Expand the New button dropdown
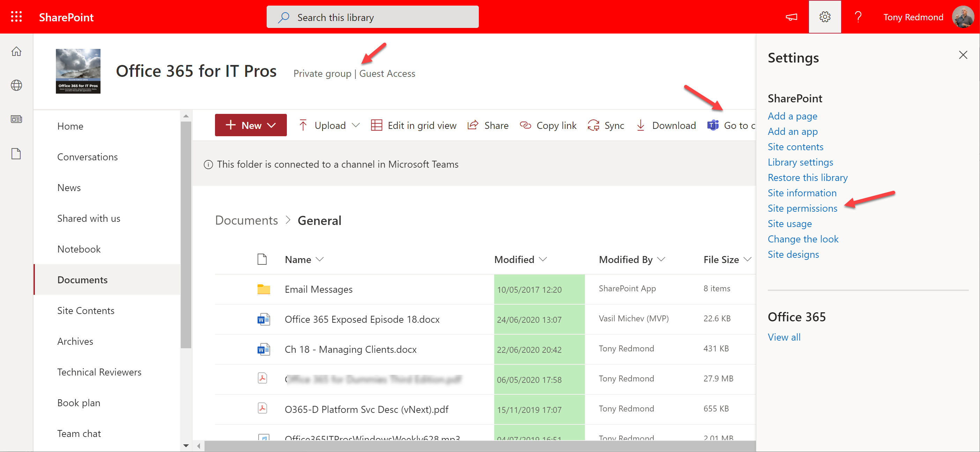 (271, 125)
